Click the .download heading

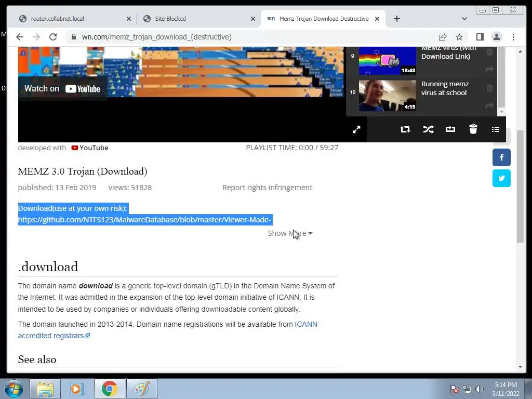pos(48,267)
